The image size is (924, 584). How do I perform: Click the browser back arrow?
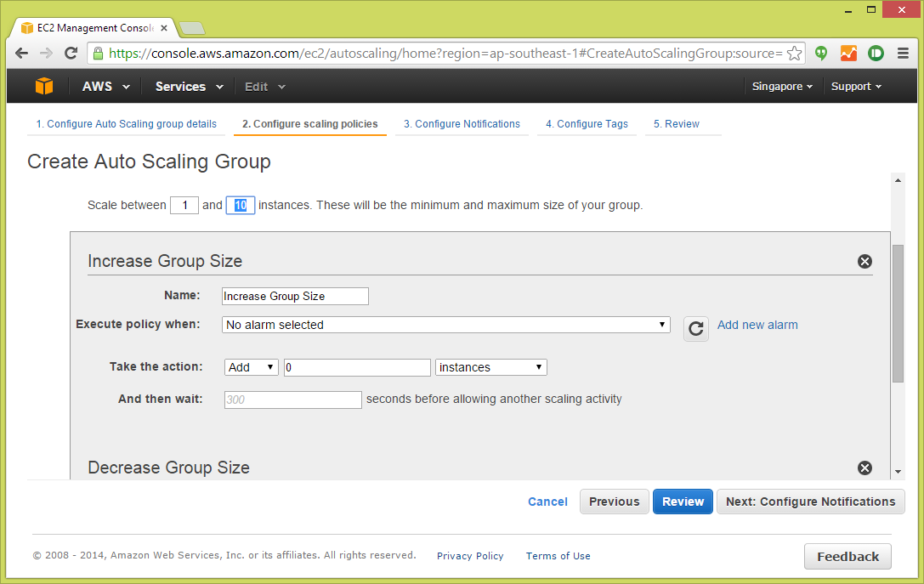coord(21,53)
